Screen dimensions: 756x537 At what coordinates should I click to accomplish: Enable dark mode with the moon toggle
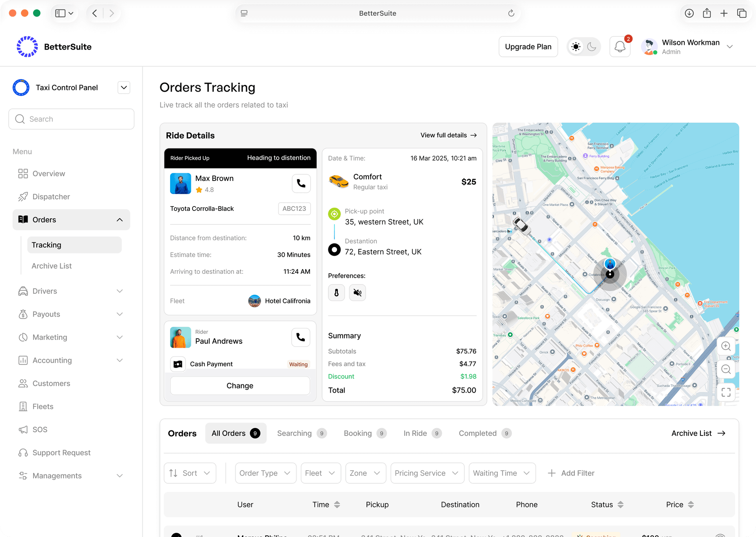(x=591, y=46)
